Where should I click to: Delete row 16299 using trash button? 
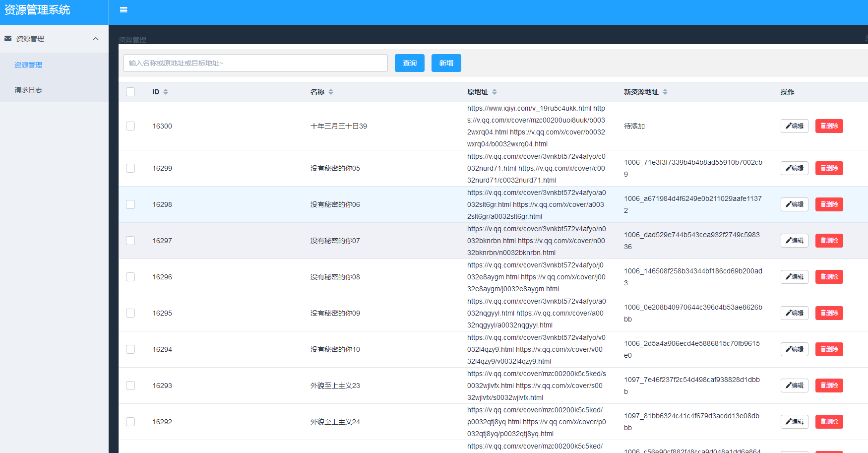[x=829, y=168]
